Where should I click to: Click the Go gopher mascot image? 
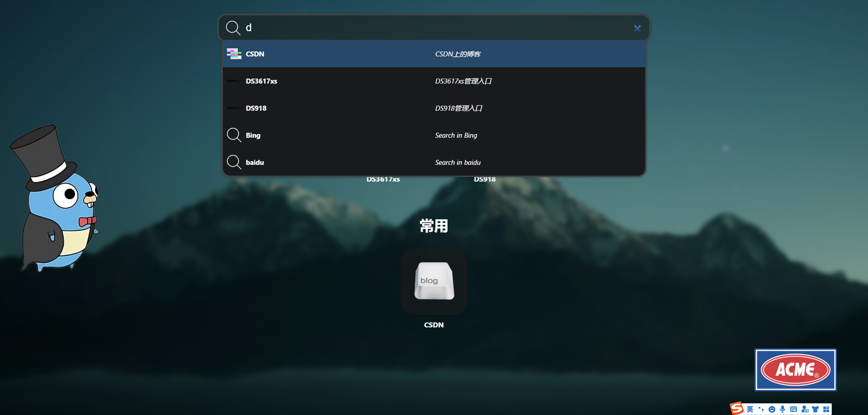click(53, 198)
